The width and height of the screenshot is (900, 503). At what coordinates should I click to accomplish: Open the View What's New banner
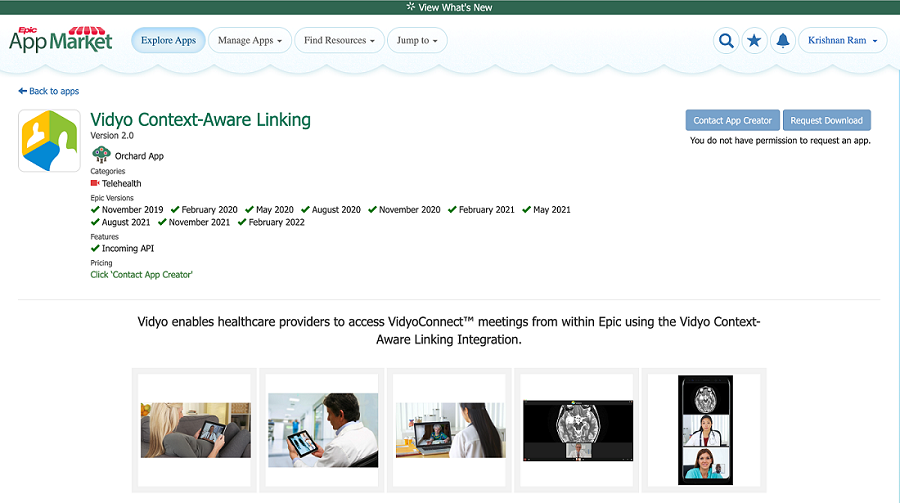coord(449,7)
